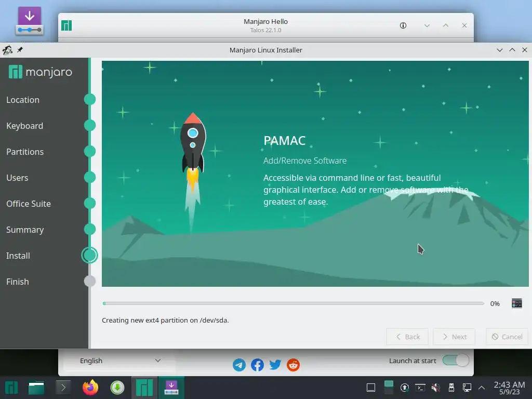Click the show desktop tray icon

coord(371,388)
